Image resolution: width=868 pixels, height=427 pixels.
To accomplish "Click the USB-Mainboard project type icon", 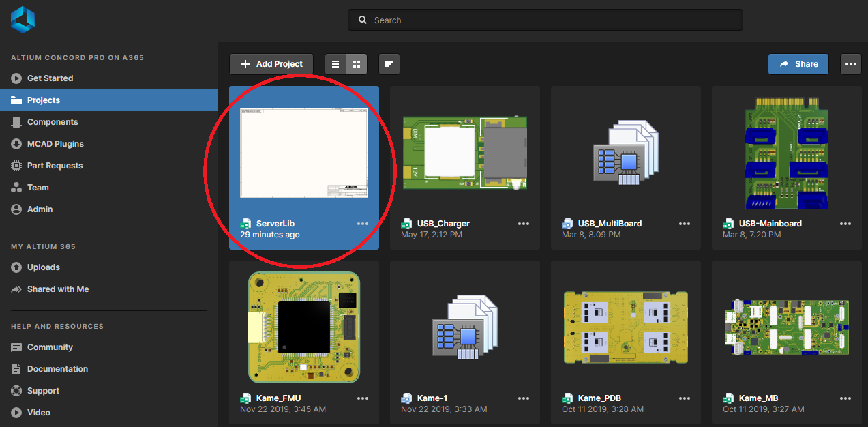I will 728,224.
